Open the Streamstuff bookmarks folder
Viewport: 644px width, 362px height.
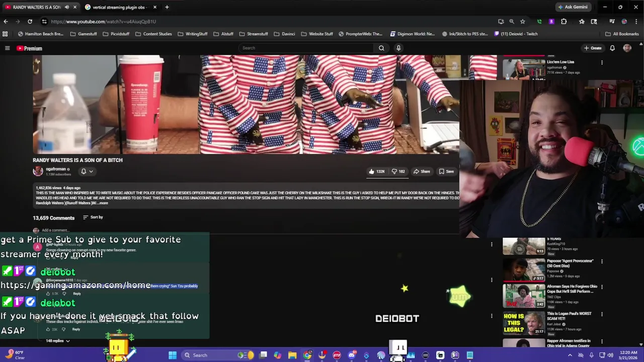click(254, 34)
